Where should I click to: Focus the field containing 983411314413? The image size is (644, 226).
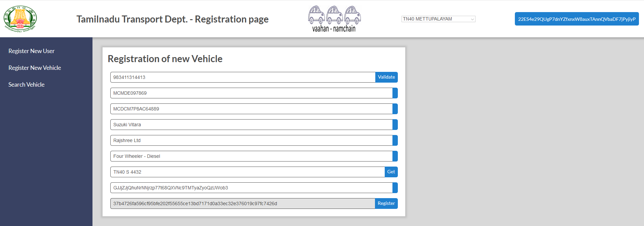pos(243,77)
